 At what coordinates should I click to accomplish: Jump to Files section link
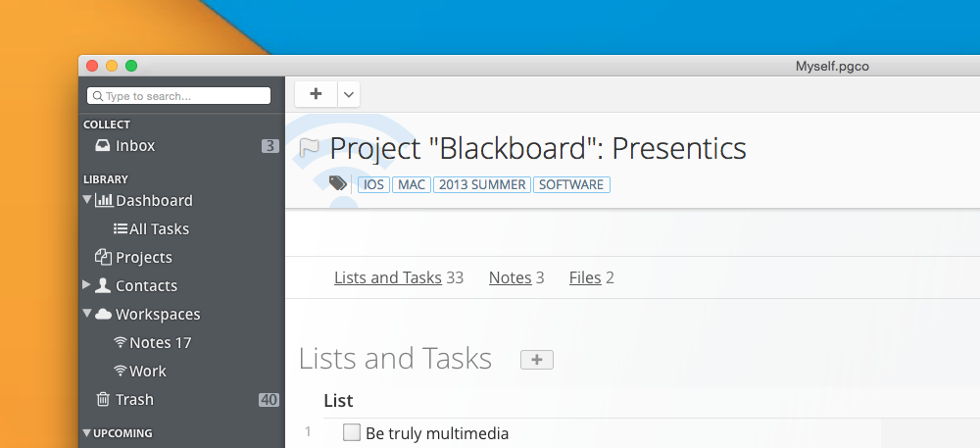tap(585, 277)
